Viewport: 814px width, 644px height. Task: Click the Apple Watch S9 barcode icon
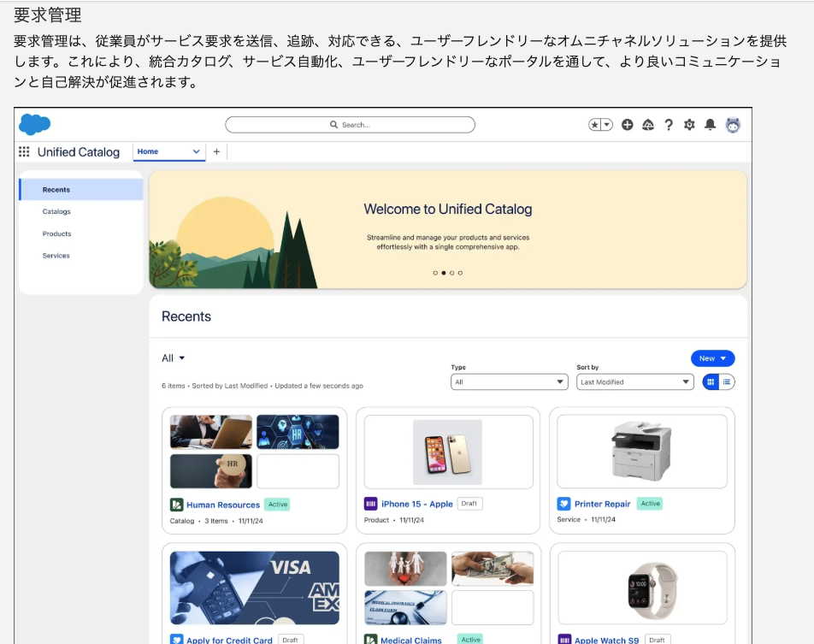[x=564, y=640]
